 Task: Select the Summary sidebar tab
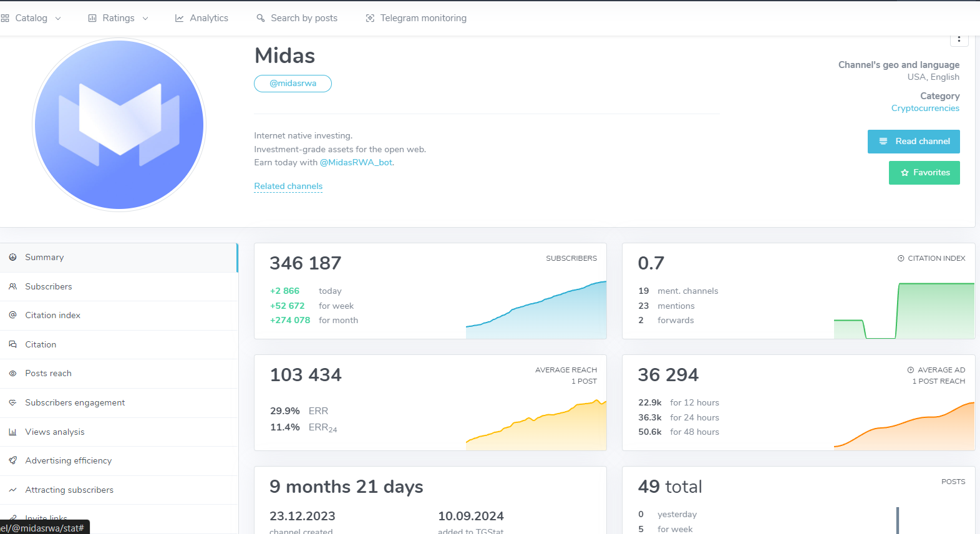click(x=119, y=258)
